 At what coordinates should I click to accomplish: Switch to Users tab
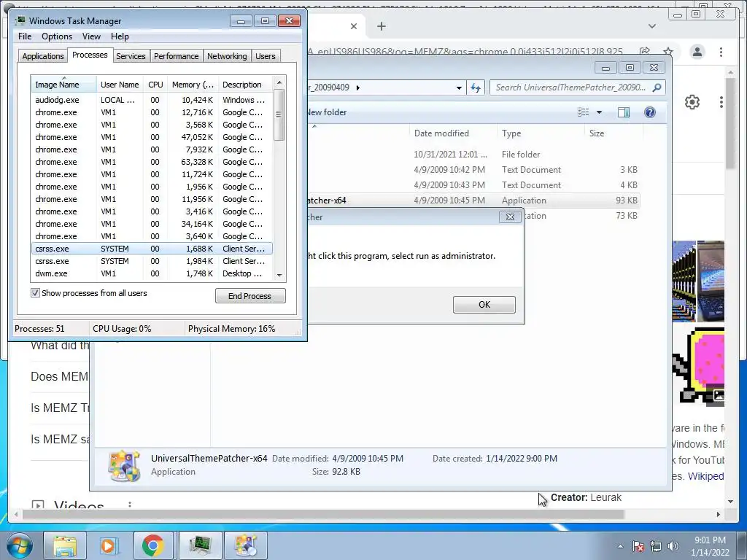pos(265,56)
